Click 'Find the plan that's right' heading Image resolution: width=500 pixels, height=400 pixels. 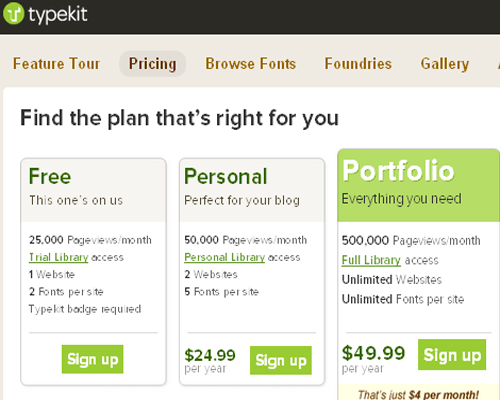pos(179,118)
